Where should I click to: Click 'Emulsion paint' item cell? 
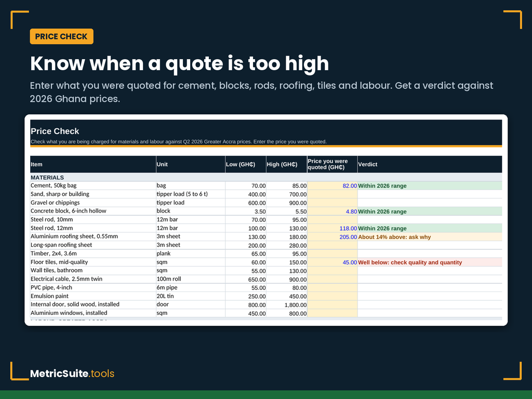[93, 296]
